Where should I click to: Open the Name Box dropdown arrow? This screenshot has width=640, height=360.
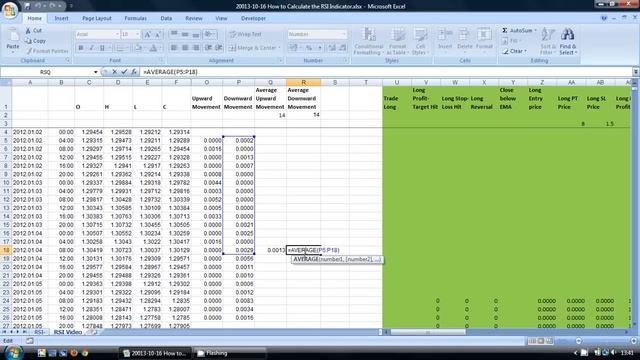pos(96,72)
